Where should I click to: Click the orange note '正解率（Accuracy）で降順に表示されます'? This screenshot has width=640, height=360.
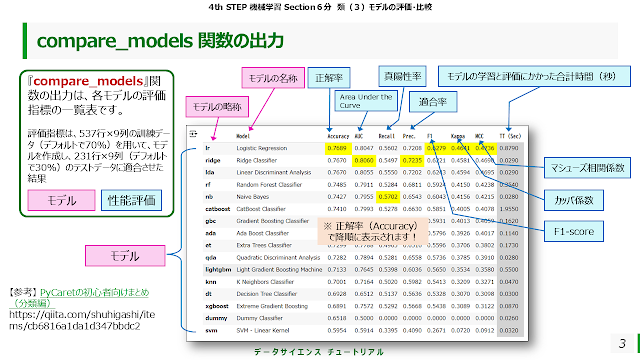click(x=372, y=231)
